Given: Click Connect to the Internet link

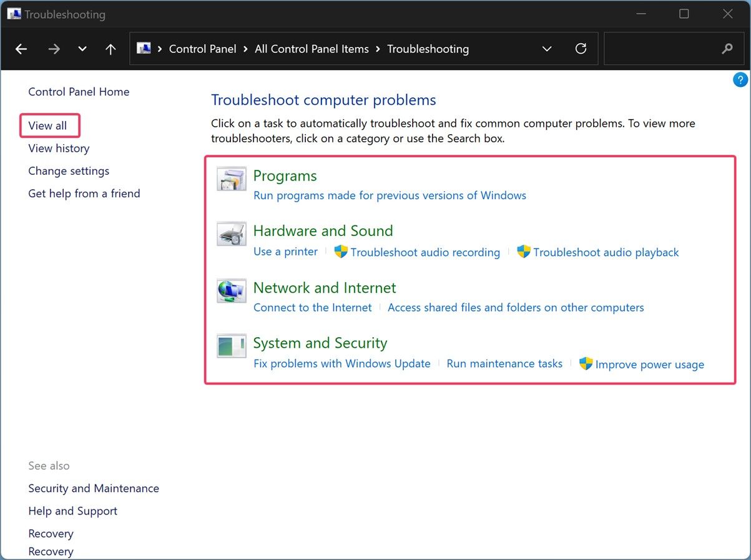Looking at the screenshot, I should pyautogui.click(x=312, y=307).
